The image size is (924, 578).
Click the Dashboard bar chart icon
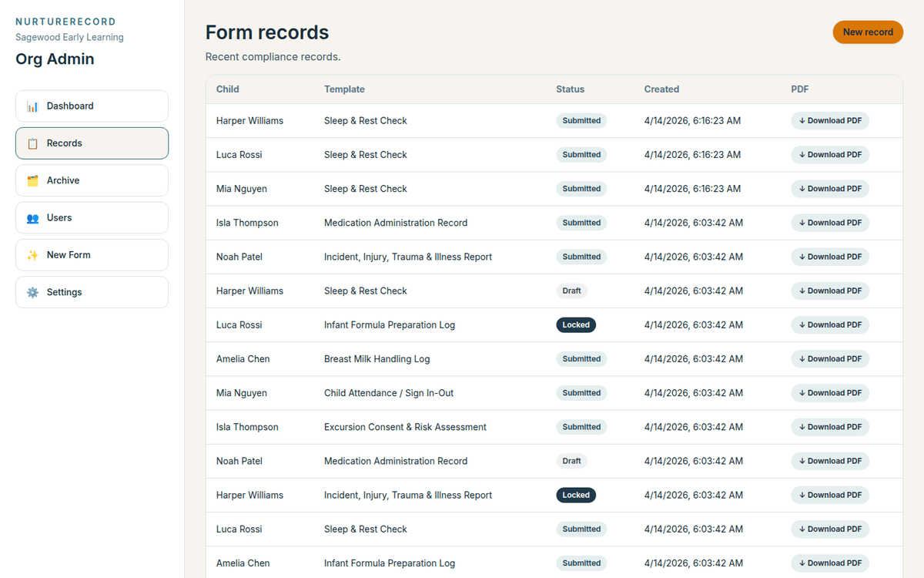coord(31,106)
